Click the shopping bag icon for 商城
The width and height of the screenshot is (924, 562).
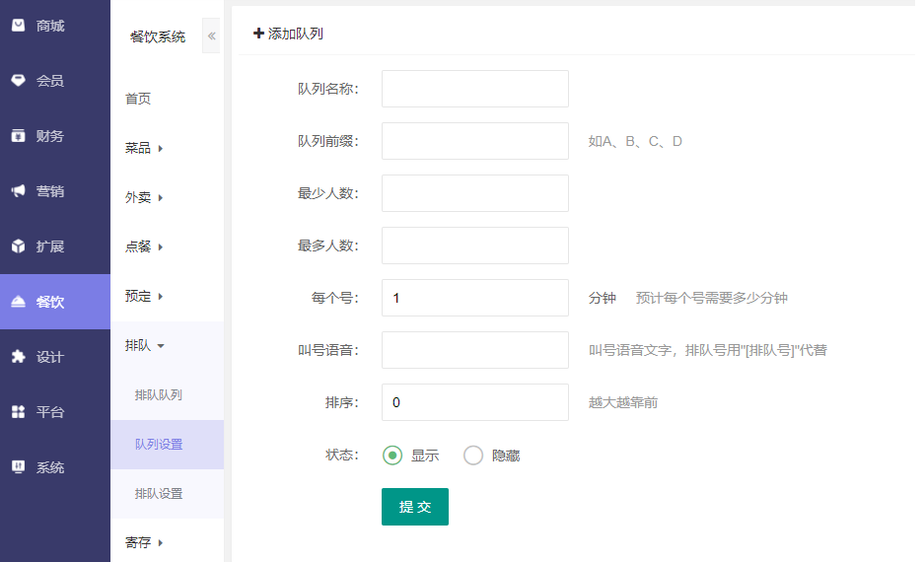(18, 26)
